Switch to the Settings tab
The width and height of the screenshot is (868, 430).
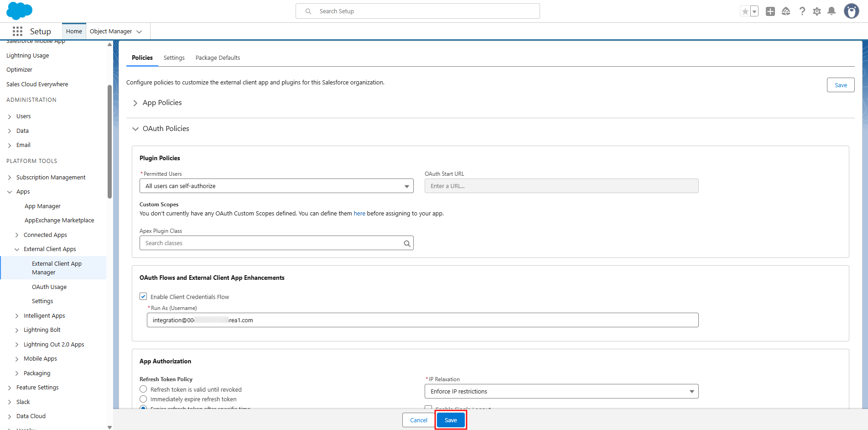click(174, 58)
